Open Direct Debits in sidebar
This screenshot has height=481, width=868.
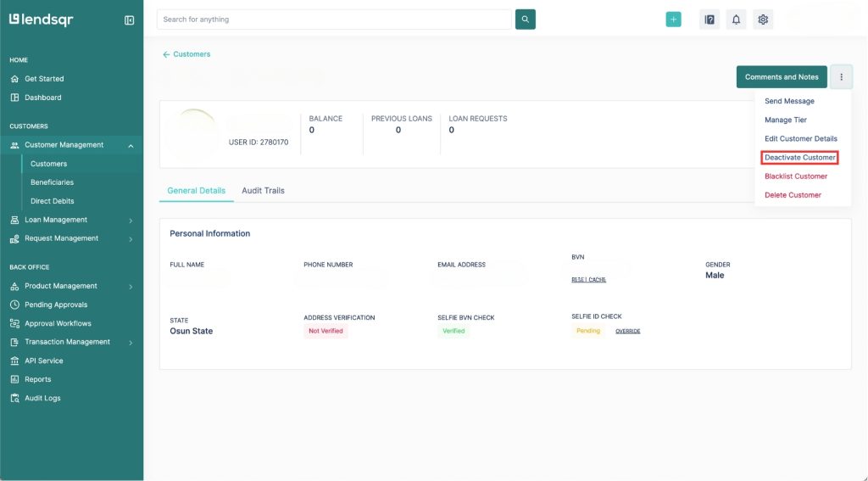(52, 201)
